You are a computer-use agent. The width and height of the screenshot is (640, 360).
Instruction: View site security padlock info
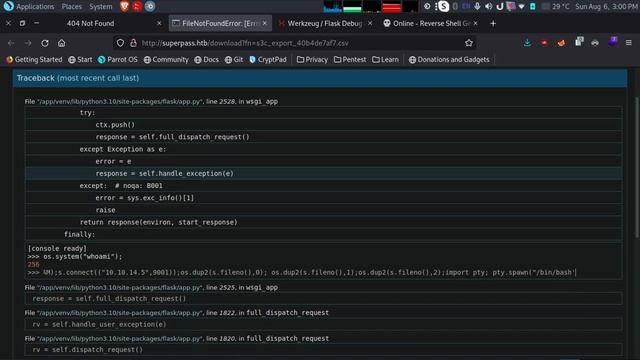133,43
